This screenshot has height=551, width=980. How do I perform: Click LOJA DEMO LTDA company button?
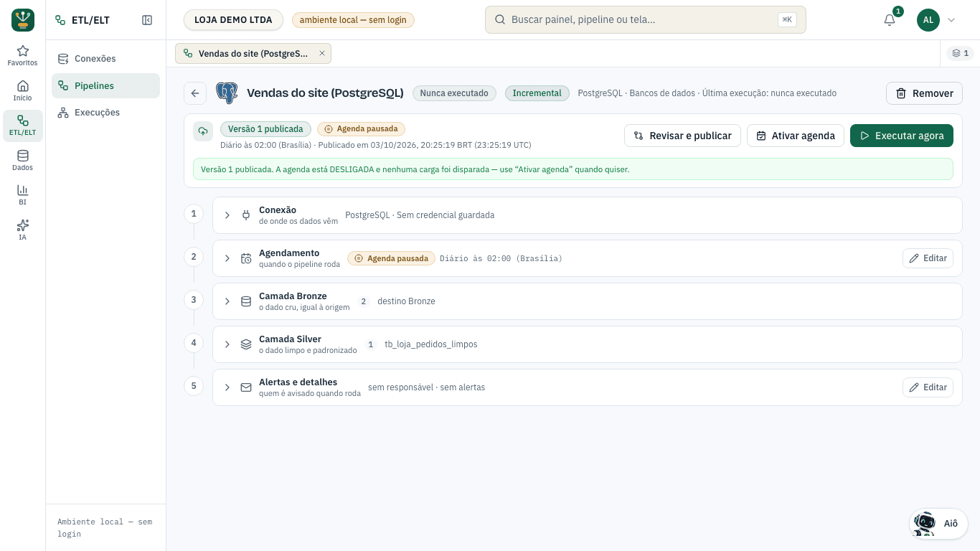click(x=233, y=20)
